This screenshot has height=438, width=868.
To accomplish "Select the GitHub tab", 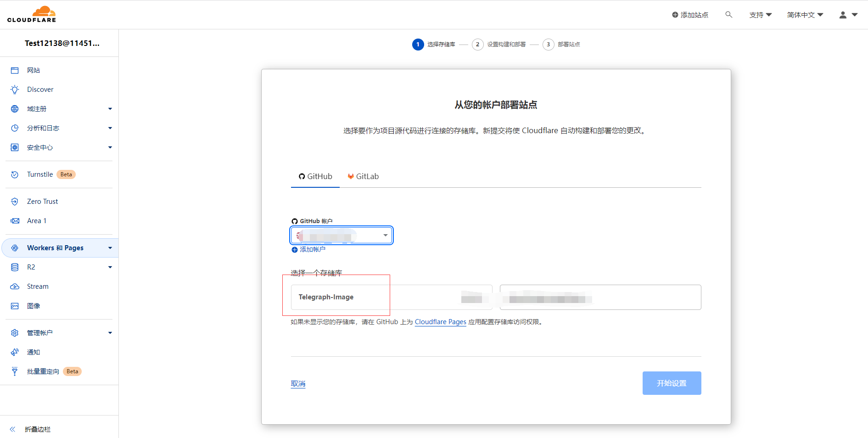I will tap(315, 176).
